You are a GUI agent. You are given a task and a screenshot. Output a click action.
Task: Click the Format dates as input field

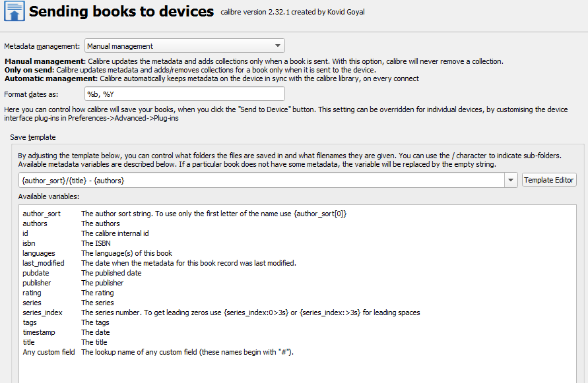[x=184, y=94]
